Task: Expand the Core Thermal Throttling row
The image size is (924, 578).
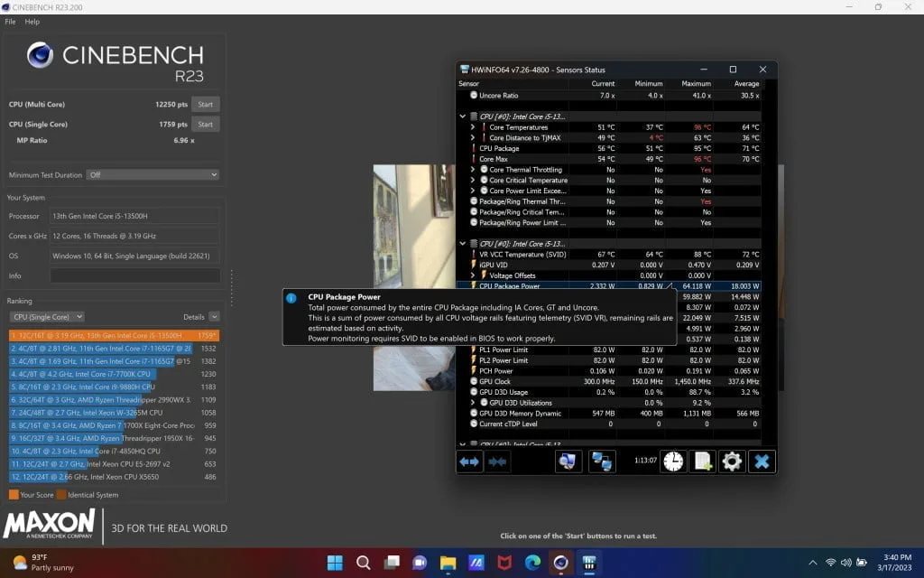Action: click(x=472, y=170)
